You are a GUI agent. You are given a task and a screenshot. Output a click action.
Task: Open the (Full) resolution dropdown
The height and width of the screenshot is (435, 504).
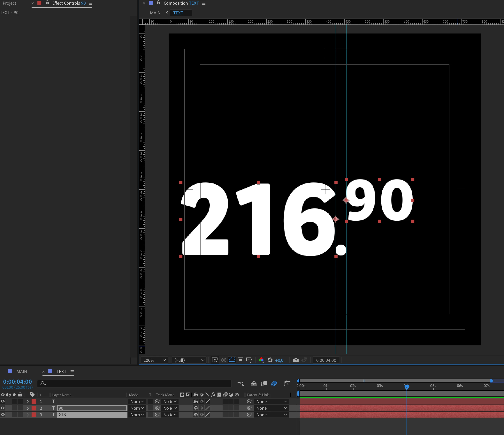tap(189, 360)
